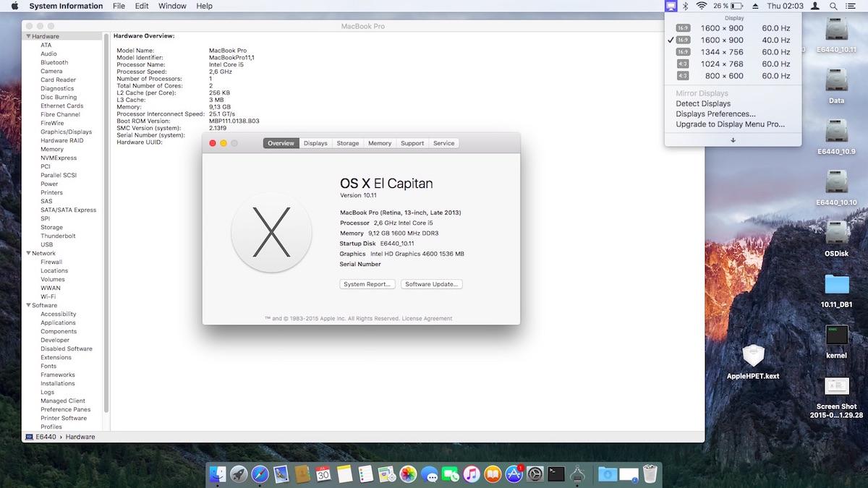This screenshot has height=488, width=868.
Task: Select Thunderbolt in sidebar list
Action: pyautogui.click(x=58, y=236)
